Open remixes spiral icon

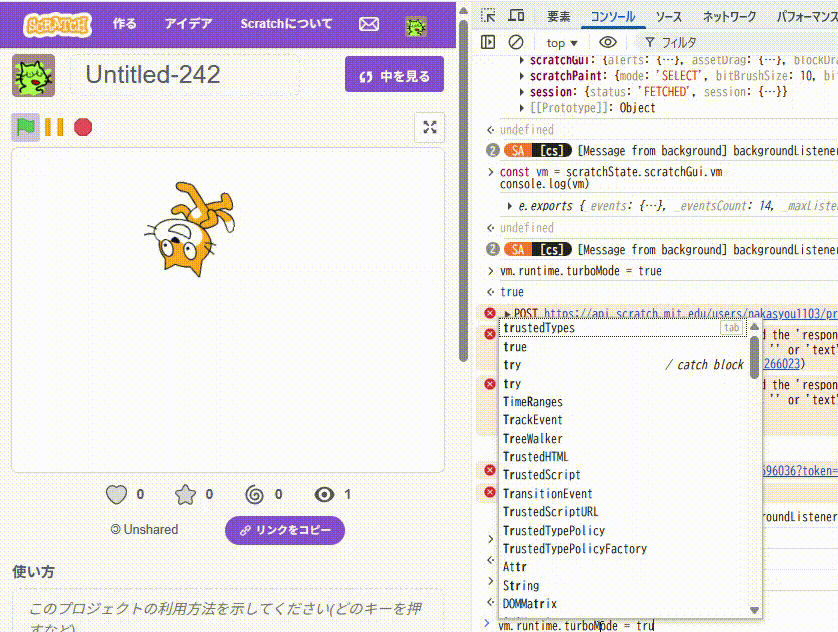[x=254, y=495]
